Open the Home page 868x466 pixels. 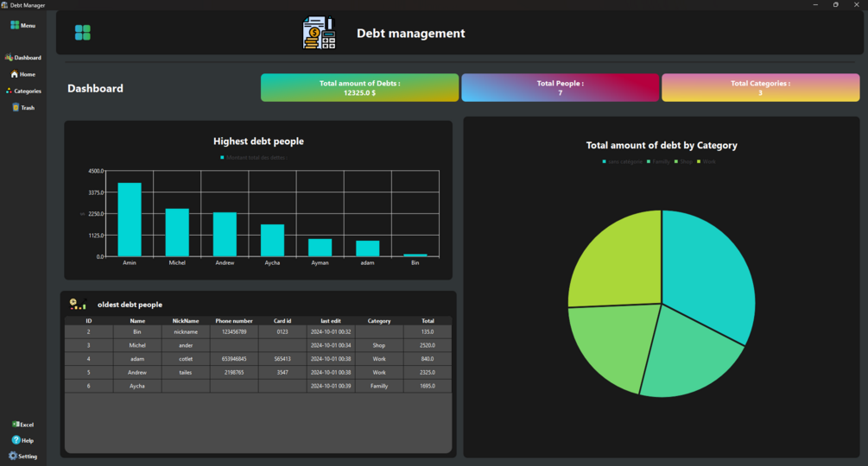tap(22, 74)
